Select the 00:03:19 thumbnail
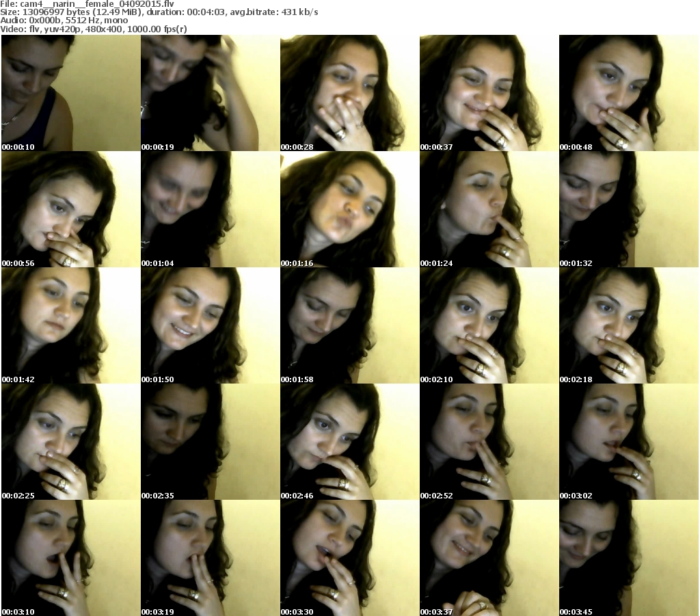 tap(211, 558)
